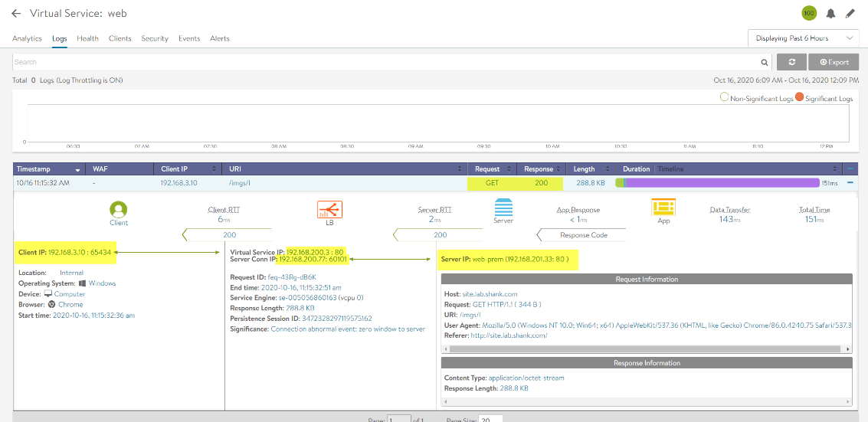
Task: Click the LB load balancer icon
Action: 330,210
